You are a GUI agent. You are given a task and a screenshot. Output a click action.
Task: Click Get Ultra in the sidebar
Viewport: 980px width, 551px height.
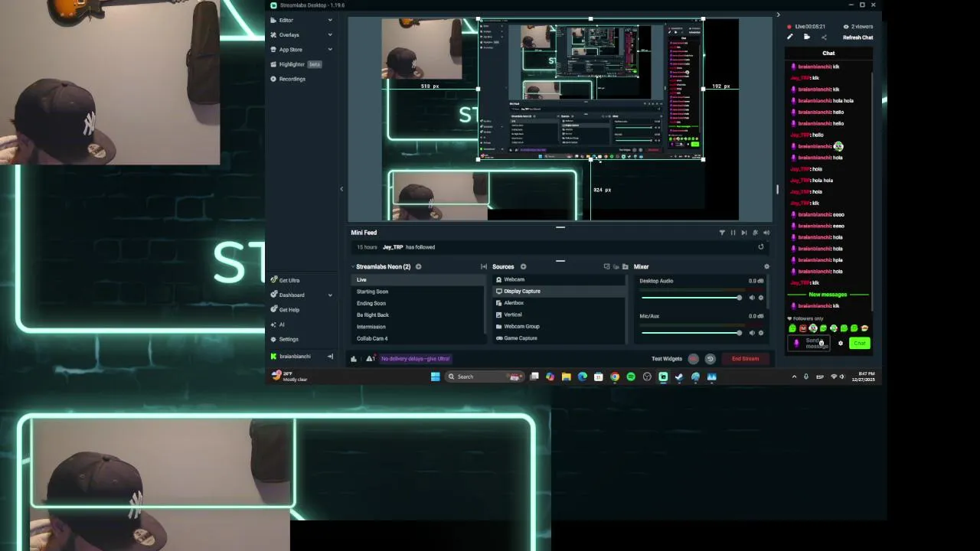(x=285, y=280)
